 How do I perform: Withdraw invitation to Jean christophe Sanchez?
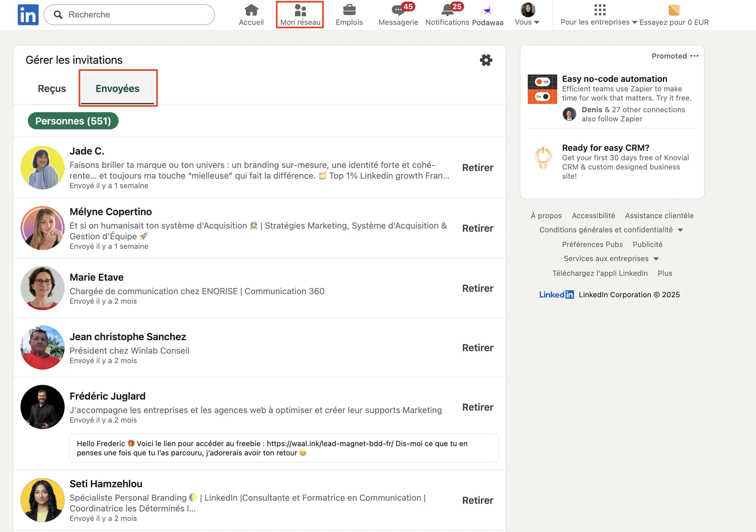[x=478, y=347]
